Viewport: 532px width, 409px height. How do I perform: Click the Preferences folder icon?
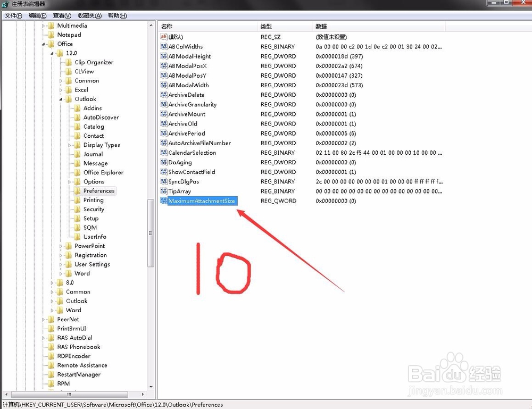pos(78,191)
